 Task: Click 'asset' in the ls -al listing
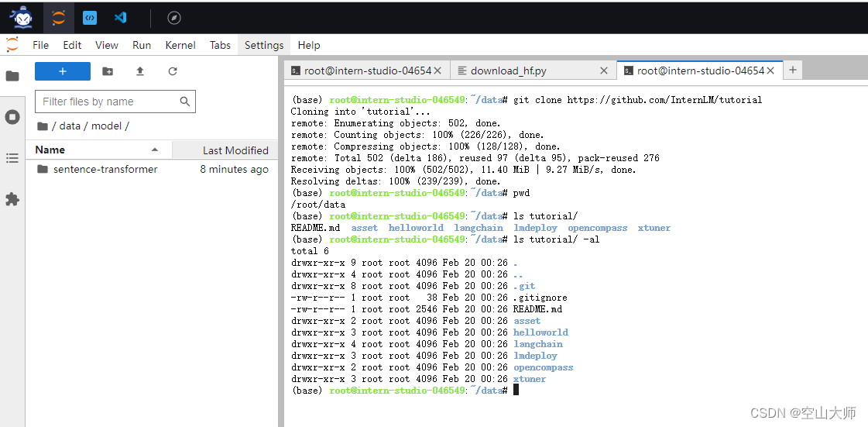tap(527, 321)
